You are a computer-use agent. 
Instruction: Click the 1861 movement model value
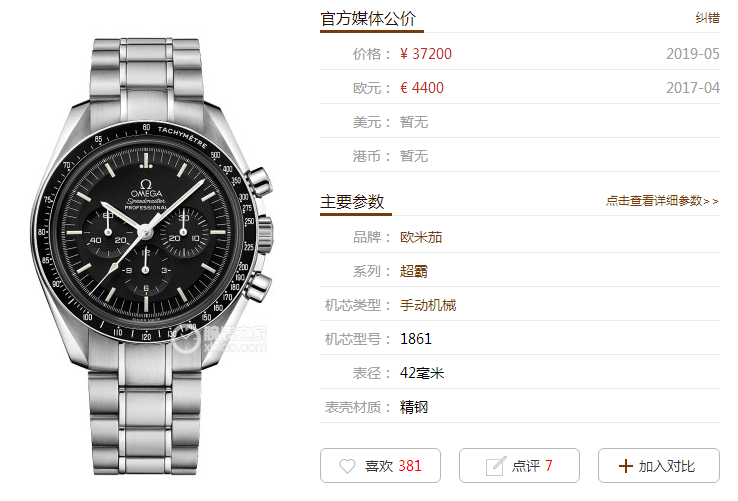416,339
